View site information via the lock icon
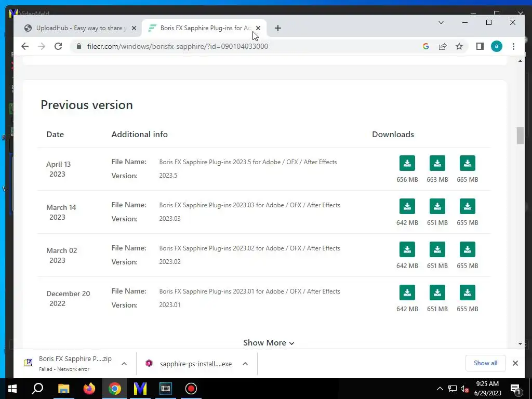This screenshot has width=532, height=399. [79, 46]
